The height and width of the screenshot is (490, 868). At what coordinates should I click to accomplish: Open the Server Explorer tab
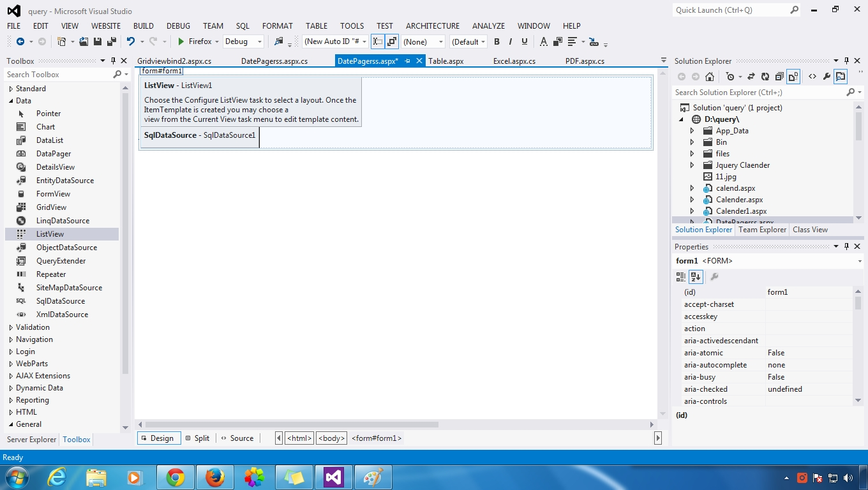point(31,440)
